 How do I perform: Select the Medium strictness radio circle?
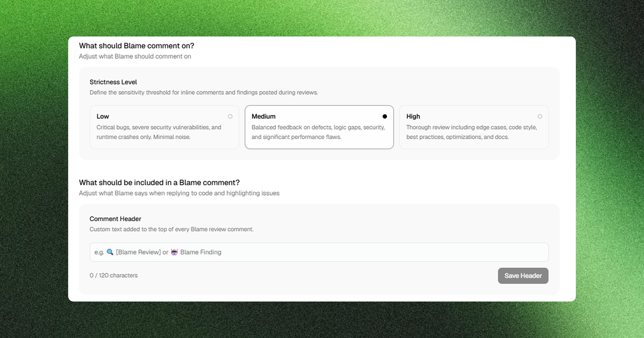point(385,116)
